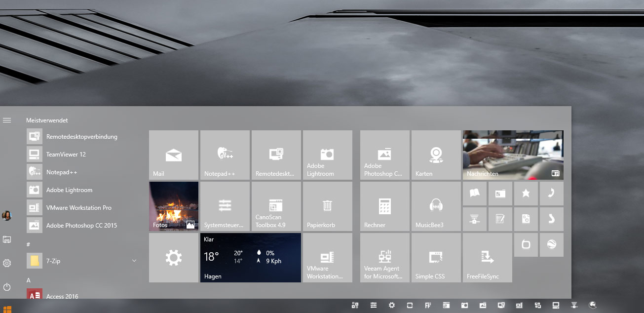
Task: Open the Karten tile
Action: [436, 155]
